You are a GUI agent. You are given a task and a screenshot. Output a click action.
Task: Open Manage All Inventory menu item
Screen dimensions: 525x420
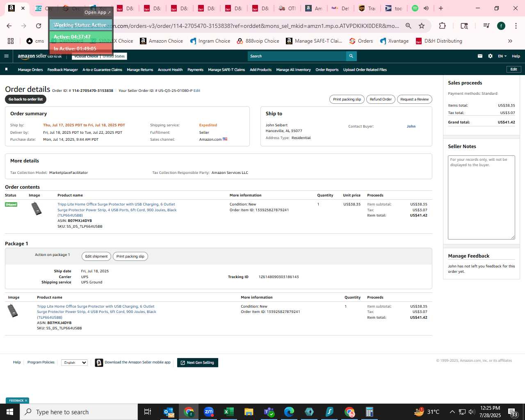tap(294, 70)
